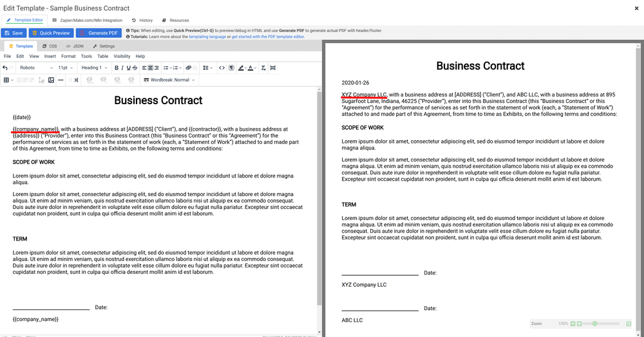Click the preview zoom out minus button
Viewport: 644px width, 337px height.
coord(573,324)
